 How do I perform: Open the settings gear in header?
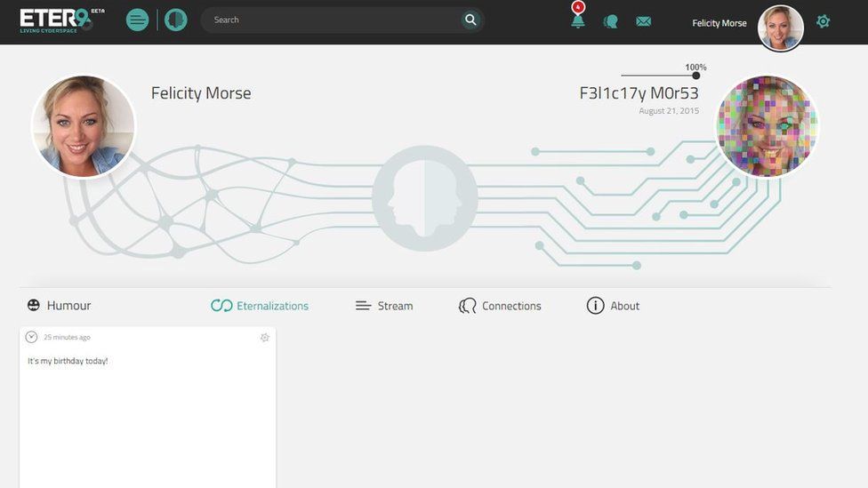[x=824, y=21]
